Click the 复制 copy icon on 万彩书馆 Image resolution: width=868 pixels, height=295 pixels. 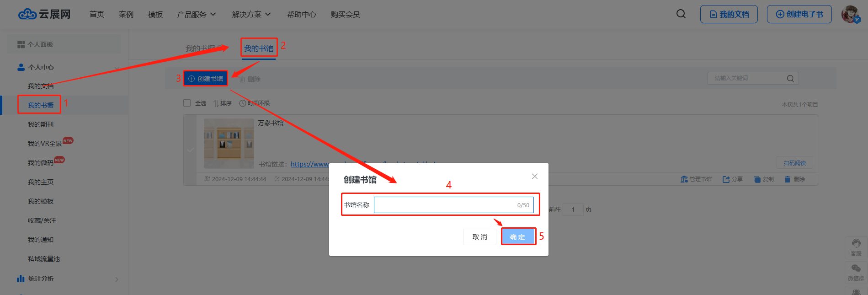pyautogui.click(x=757, y=179)
